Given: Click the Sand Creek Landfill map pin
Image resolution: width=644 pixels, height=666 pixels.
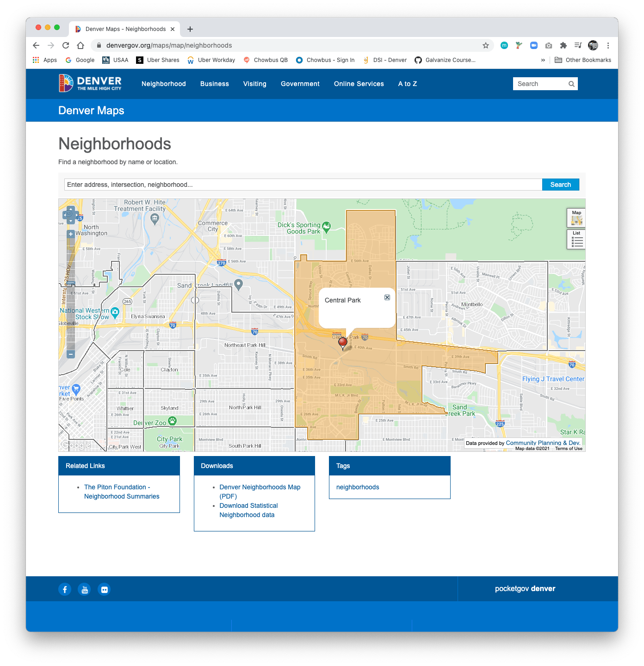Looking at the screenshot, I should pos(239,284).
